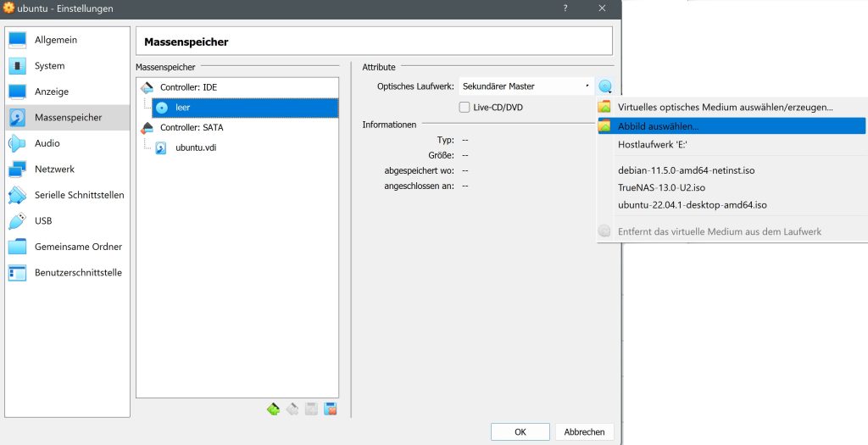The height and width of the screenshot is (445, 868).
Task: Open the Sekundärer Master dropdown
Action: point(526,86)
